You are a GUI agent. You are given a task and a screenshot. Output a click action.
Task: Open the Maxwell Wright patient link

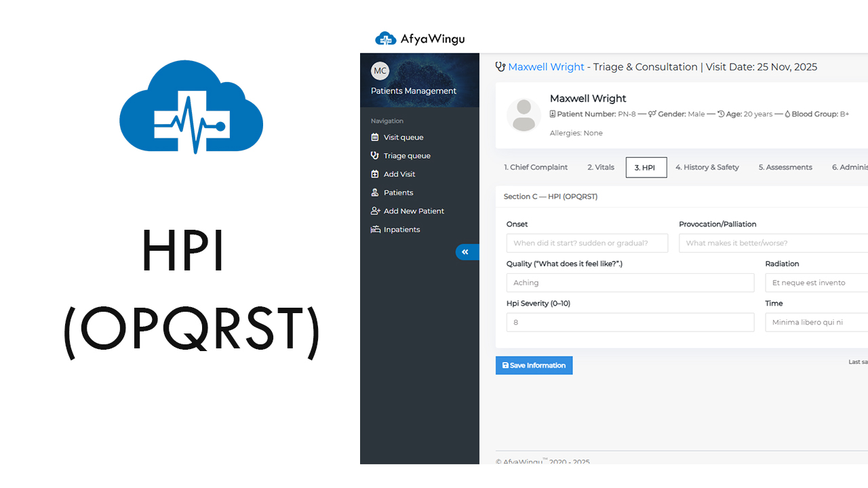546,66
